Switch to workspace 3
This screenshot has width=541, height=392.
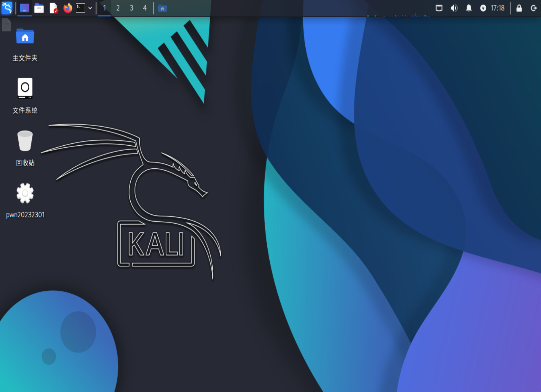click(132, 8)
